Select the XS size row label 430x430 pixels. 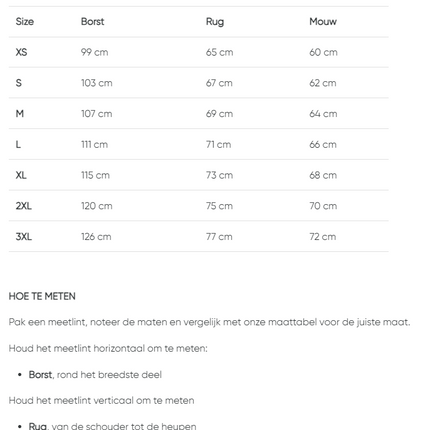coord(21,52)
